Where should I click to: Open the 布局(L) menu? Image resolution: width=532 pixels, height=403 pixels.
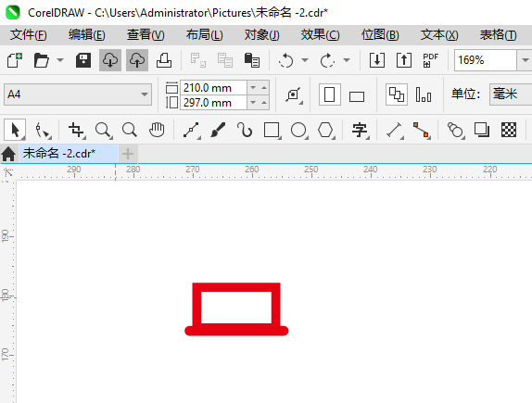pyautogui.click(x=204, y=35)
